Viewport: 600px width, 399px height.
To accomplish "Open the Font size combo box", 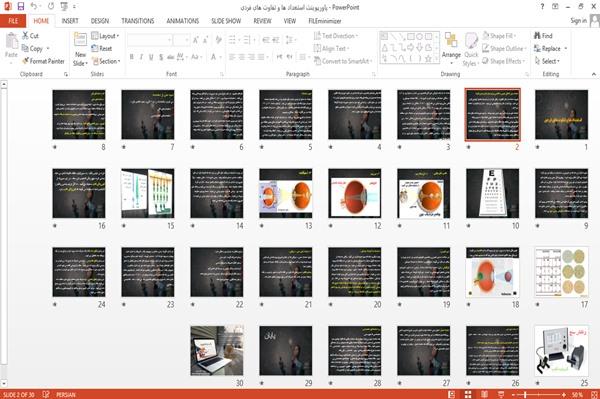I will 181,40.
